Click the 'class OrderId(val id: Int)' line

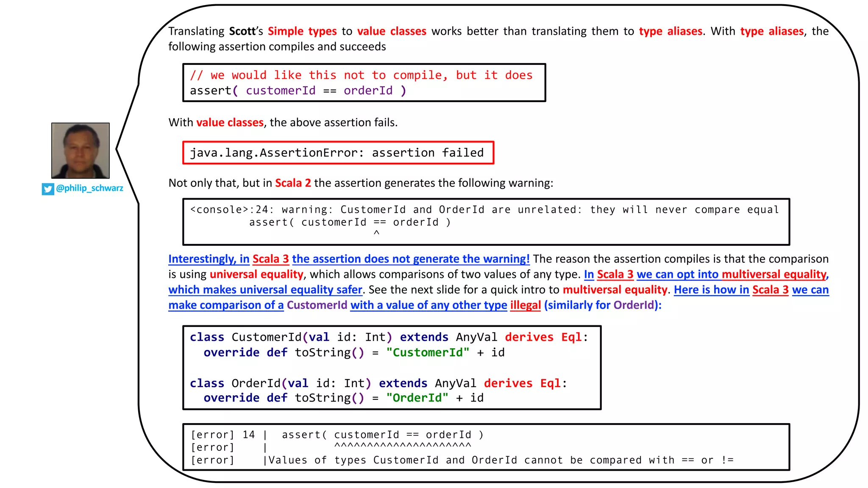click(x=378, y=383)
